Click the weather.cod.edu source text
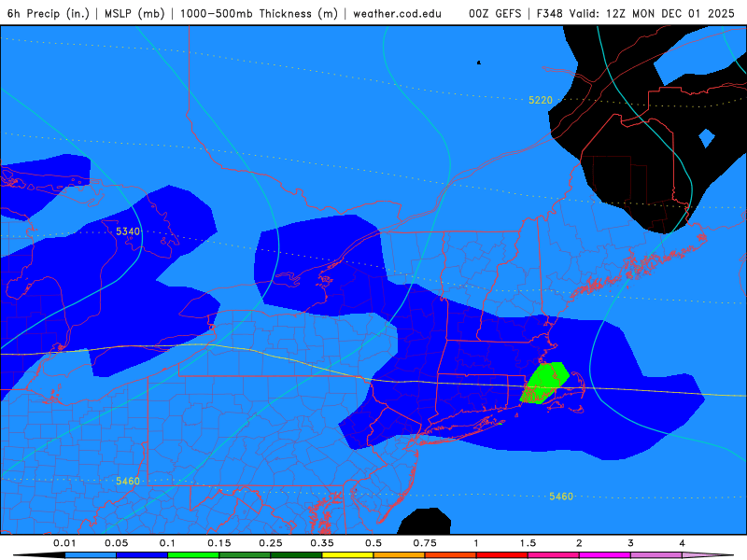This screenshot has height=560, width=747. [x=397, y=13]
